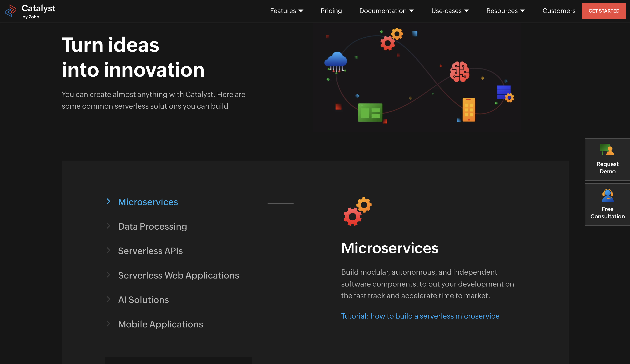Expand the Data Processing section
This screenshot has height=364, width=630.
point(152,226)
